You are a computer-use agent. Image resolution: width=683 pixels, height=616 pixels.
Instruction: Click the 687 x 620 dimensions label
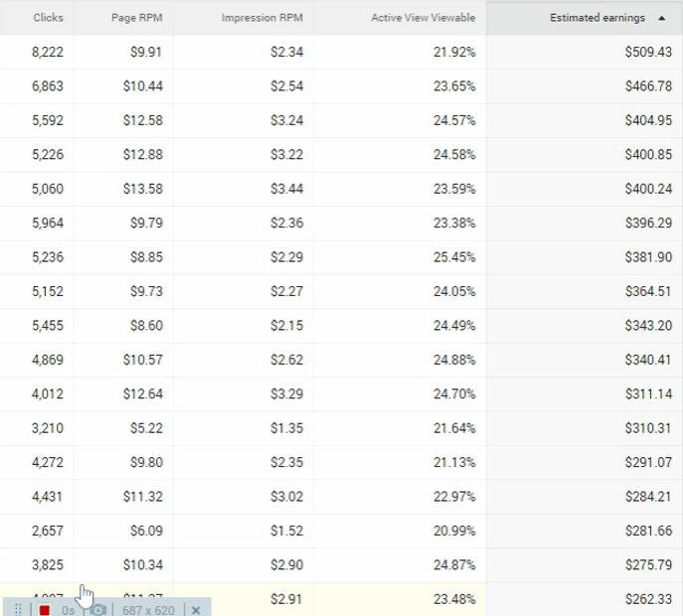pos(148,610)
